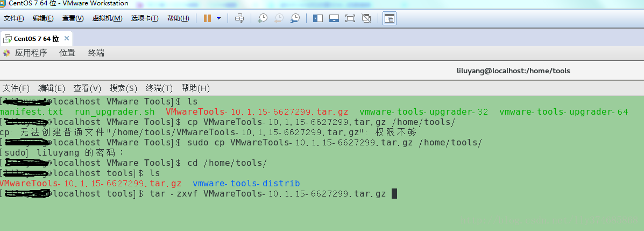Open VMware 帮助(H) menu
This screenshot has width=644, height=231.
click(x=178, y=18)
